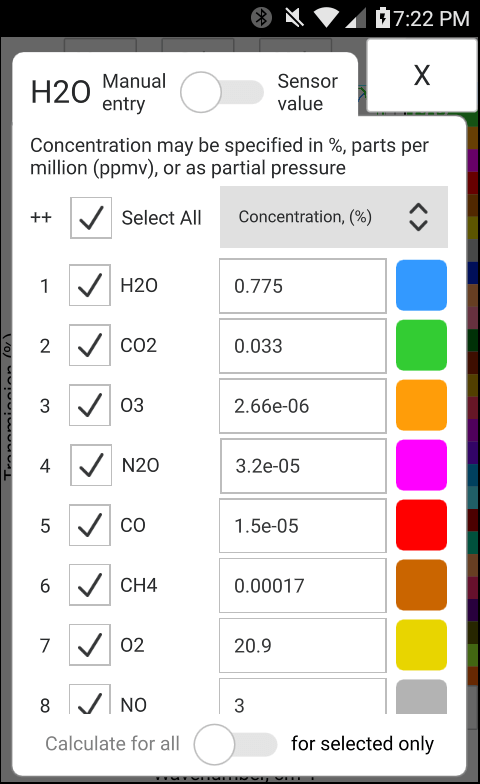Open the brown CH4 color swatch
This screenshot has height=784, width=480.
422,585
